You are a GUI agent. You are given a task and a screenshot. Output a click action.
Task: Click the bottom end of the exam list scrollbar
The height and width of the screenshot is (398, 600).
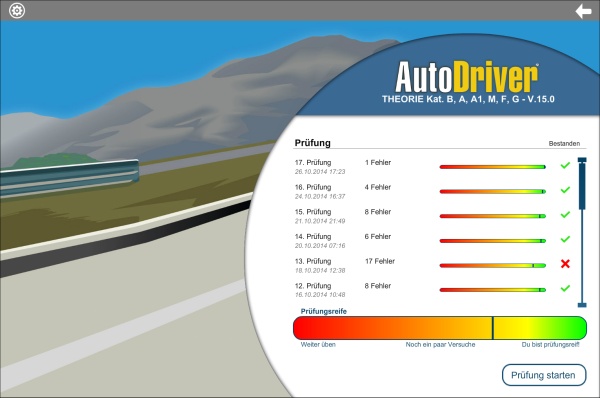point(582,305)
